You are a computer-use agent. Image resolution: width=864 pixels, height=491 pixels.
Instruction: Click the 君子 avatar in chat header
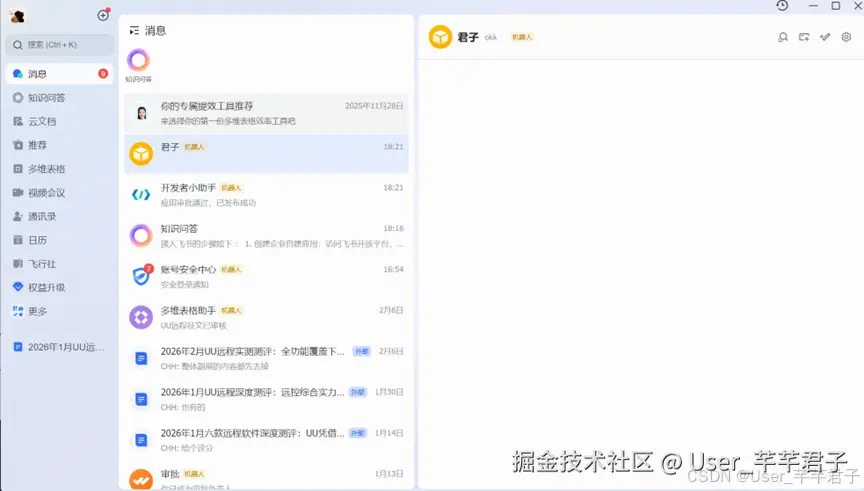tap(440, 37)
